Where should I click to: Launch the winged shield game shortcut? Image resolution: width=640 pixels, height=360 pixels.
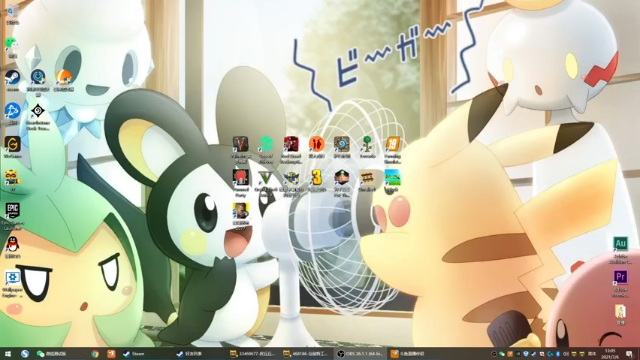(x=291, y=183)
